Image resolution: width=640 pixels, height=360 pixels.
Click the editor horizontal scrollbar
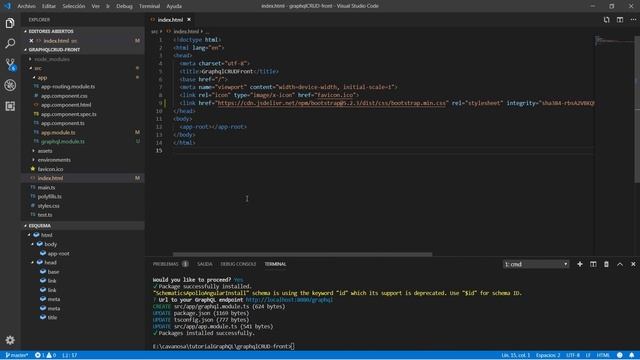point(302,254)
